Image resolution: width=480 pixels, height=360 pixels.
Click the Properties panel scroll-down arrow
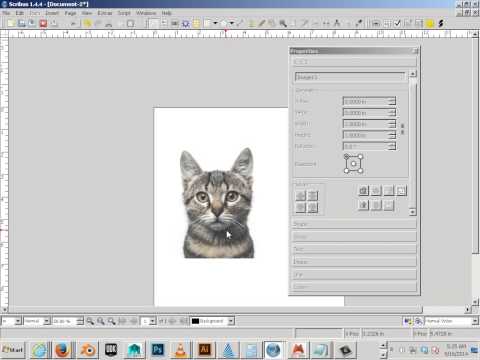(x=413, y=212)
